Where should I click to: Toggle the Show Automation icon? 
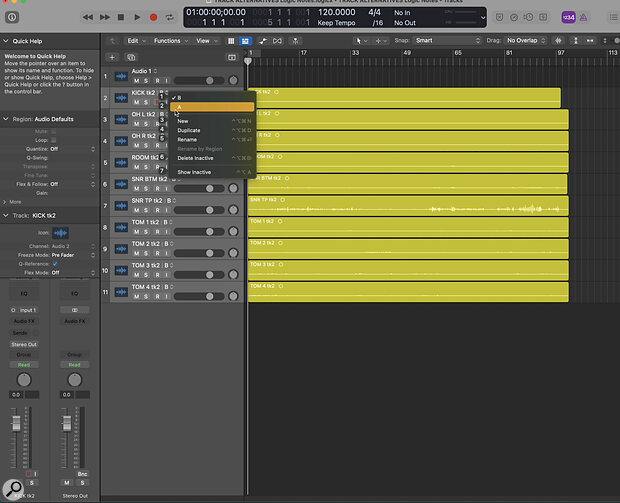coord(263,41)
